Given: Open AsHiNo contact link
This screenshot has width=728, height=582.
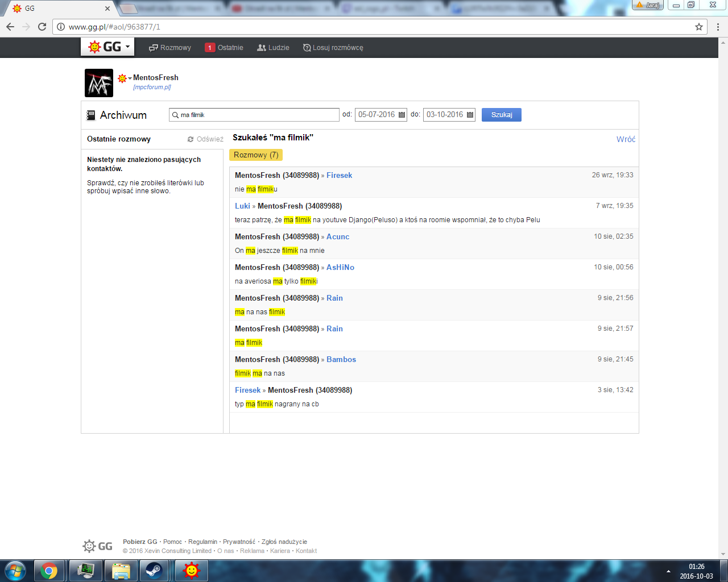Looking at the screenshot, I should [x=340, y=267].
